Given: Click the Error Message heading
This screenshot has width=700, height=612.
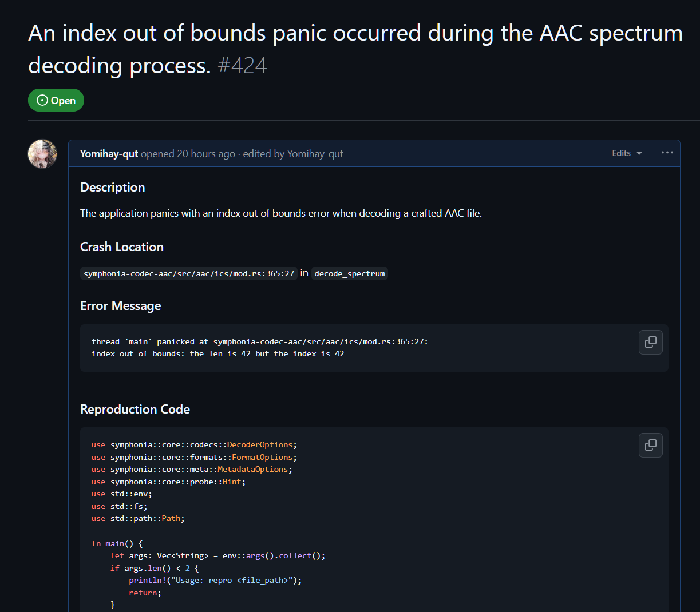Looking at the screenshot, I should point(121,306).
